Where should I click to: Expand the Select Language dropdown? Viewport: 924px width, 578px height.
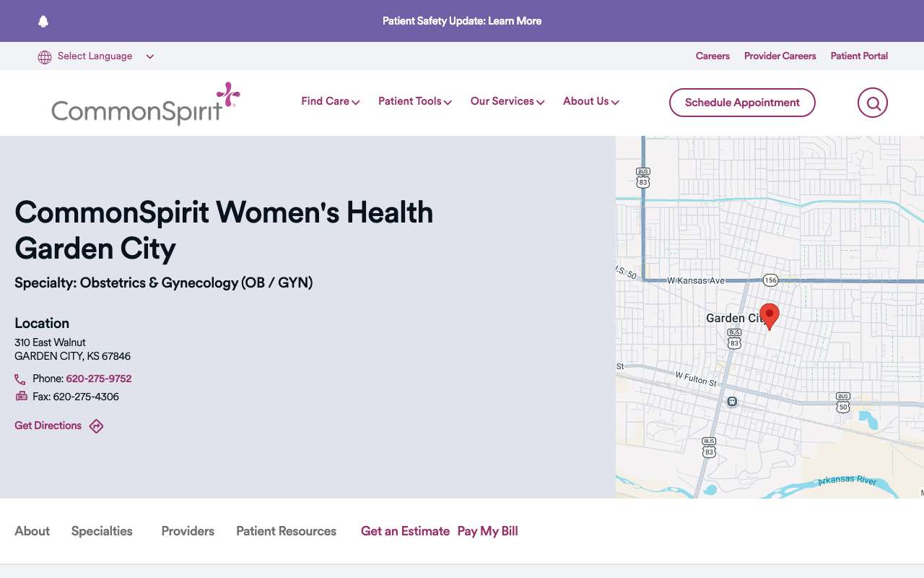pos(96,56)
